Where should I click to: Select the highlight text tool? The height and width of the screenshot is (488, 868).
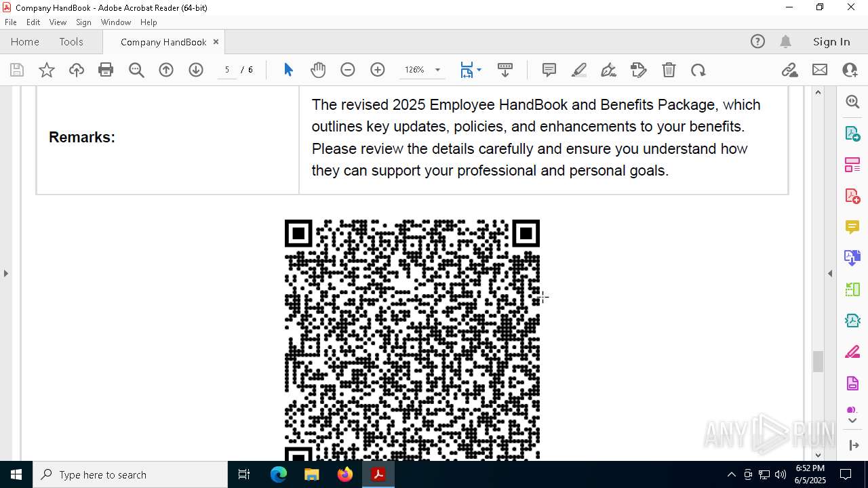click(579, 70)
